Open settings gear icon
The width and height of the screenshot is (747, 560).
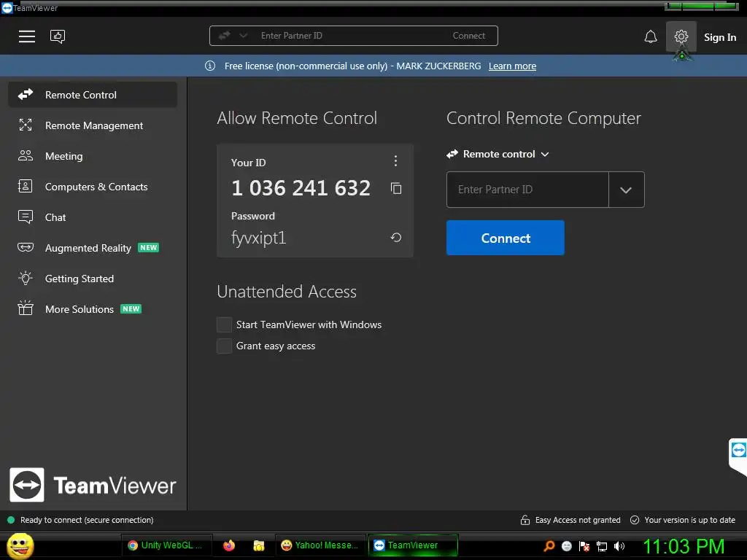[681, 36]
